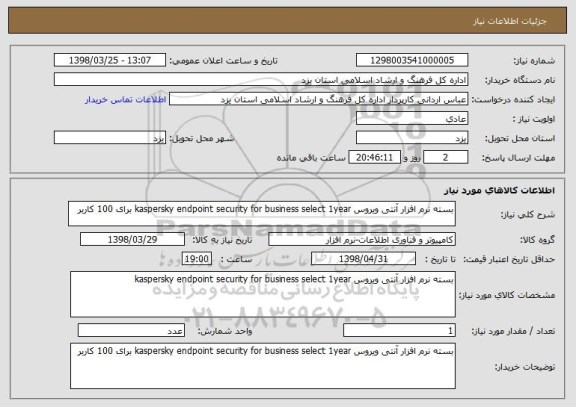This screenshot has height=407, width=576.
Task: Click the page header جزئیات اطلاعات نیاز
Action: pyautogui.click(x=510, y=21)
